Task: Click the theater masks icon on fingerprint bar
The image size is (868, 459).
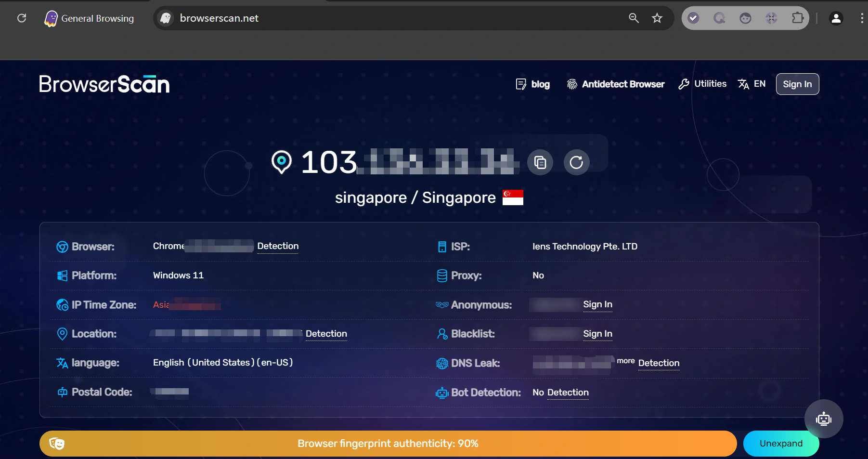Action: 57,444
